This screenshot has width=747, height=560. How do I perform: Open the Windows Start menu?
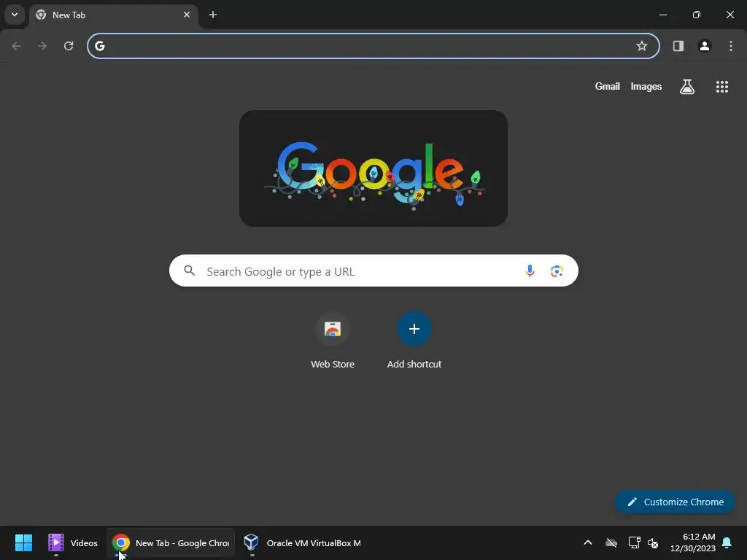tap(23, 542)
